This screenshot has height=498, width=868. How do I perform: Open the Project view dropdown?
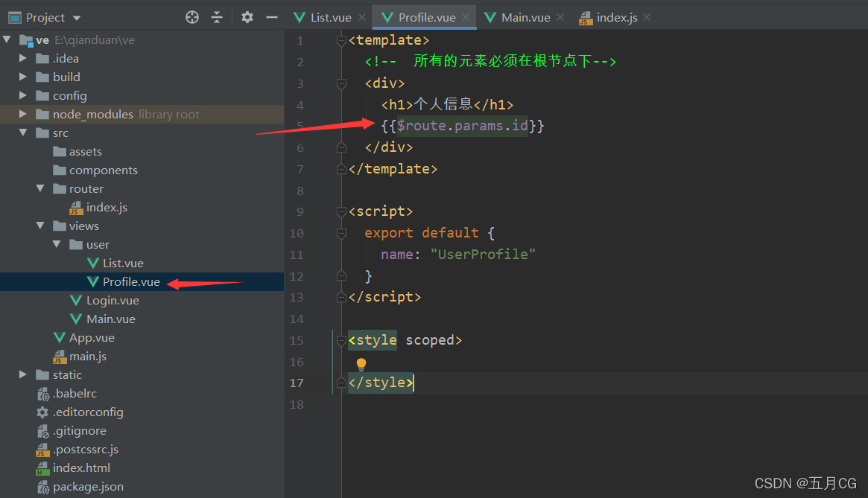coord(77,18)
